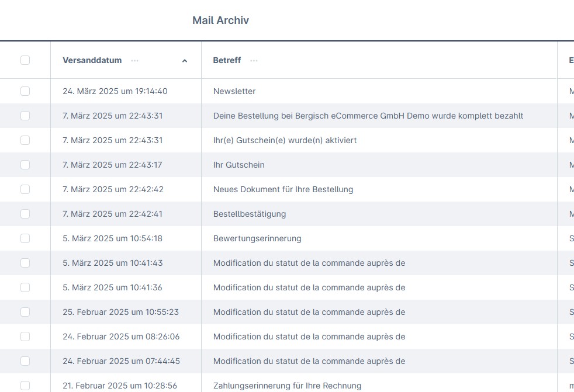This screenshot has width=574, height=392.
Task: Open mail 'Deine Bestellung bei Bergisch eCommerce'
Action: point(368,116)
